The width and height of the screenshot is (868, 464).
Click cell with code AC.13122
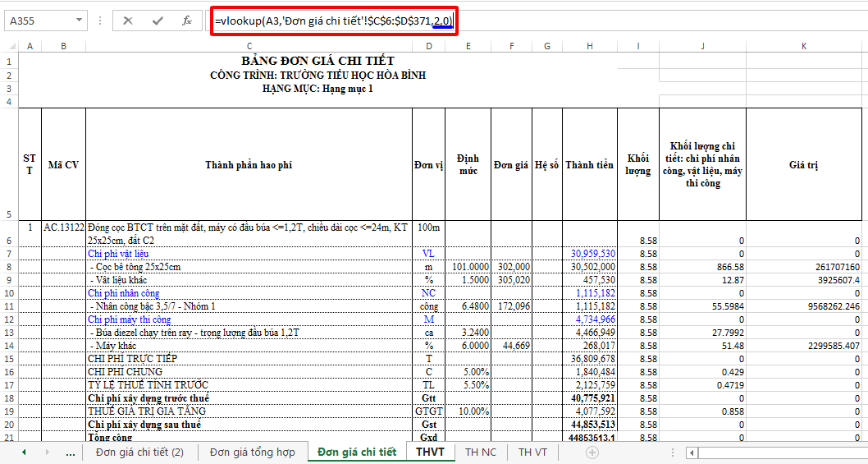(x=64, y=233)
